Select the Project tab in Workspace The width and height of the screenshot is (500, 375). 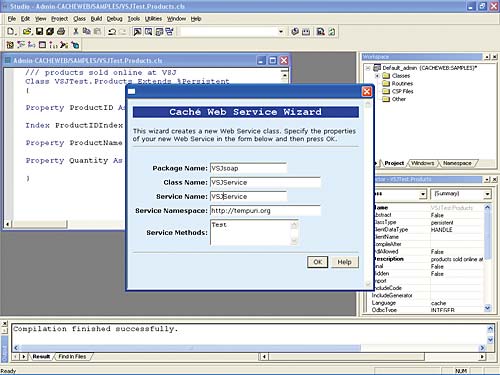[394, 163]
